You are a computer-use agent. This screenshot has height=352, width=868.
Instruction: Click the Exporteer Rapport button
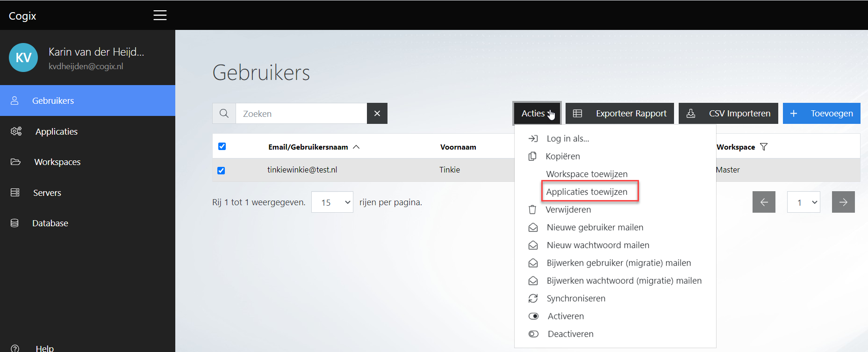(x=620, y=114)
